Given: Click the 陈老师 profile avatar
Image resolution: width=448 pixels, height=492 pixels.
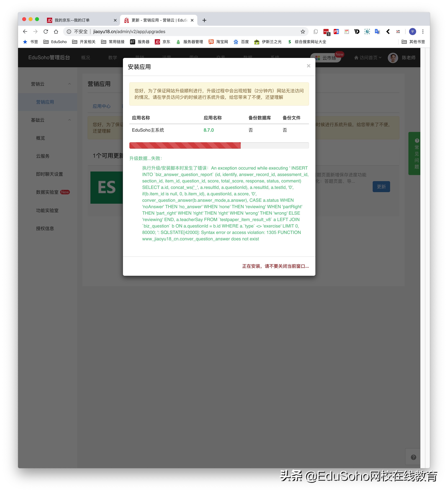Looking at the screenshot, I should click(x=393, y=58).
